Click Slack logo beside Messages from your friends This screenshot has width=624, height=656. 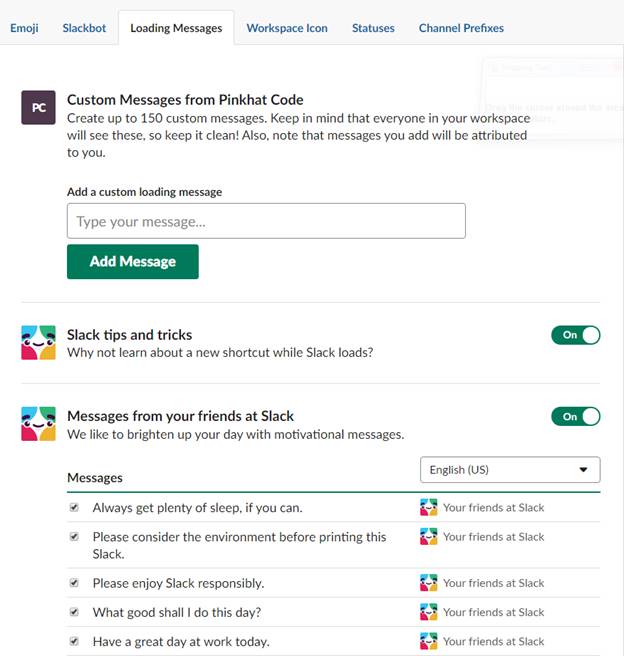pyautogui.click(x=38, y=424)
